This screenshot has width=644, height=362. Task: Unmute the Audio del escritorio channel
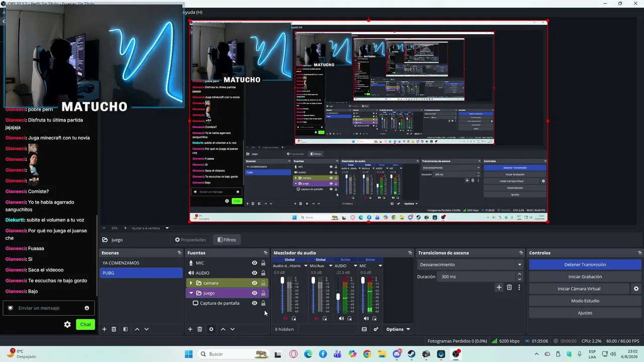point(286,318)
